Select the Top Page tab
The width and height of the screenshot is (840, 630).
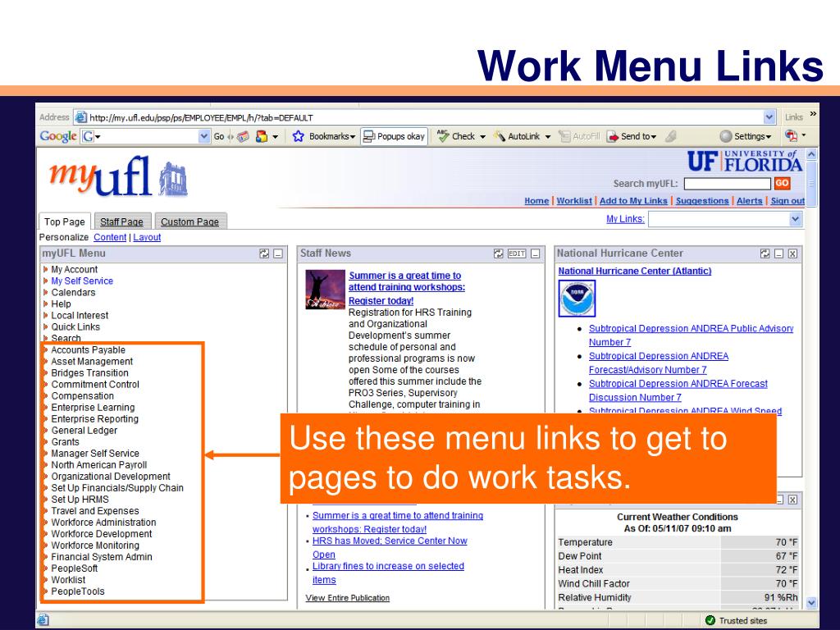tap(64, 221)
